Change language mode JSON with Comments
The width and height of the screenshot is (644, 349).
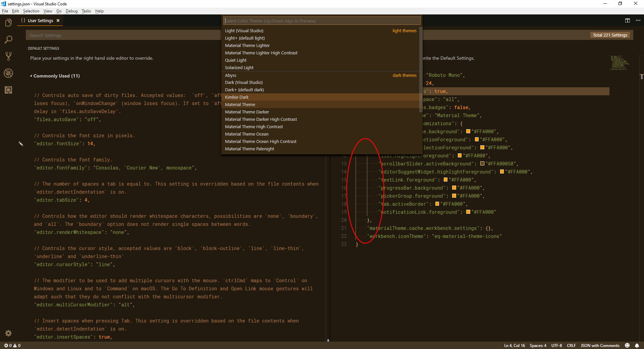600,345
